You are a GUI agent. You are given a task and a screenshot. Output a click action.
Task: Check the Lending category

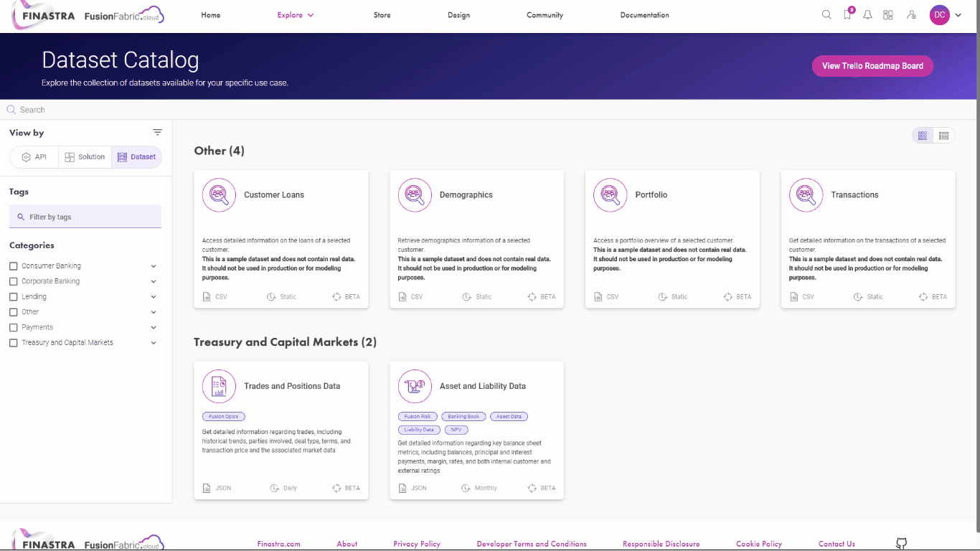pos(13,297)
